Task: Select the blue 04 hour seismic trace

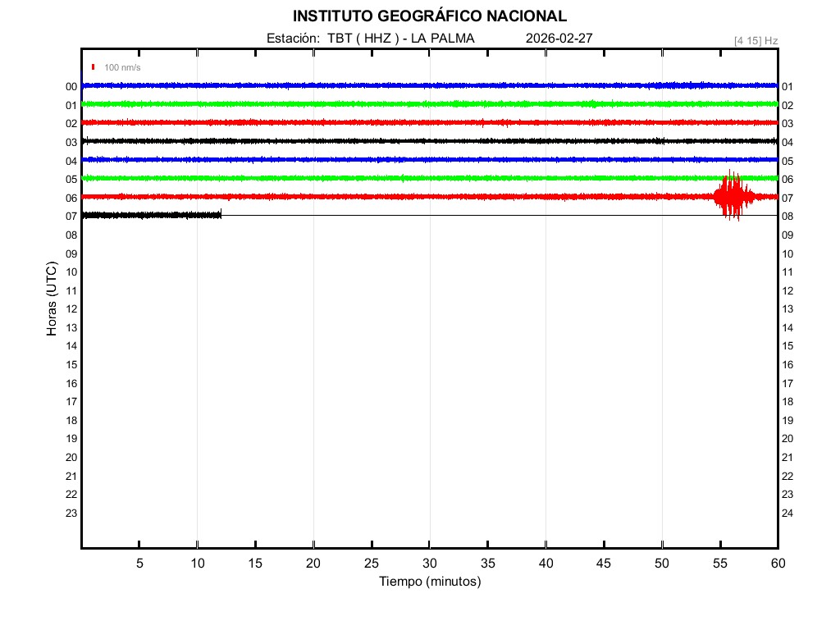Action: (x=410, y=159)
